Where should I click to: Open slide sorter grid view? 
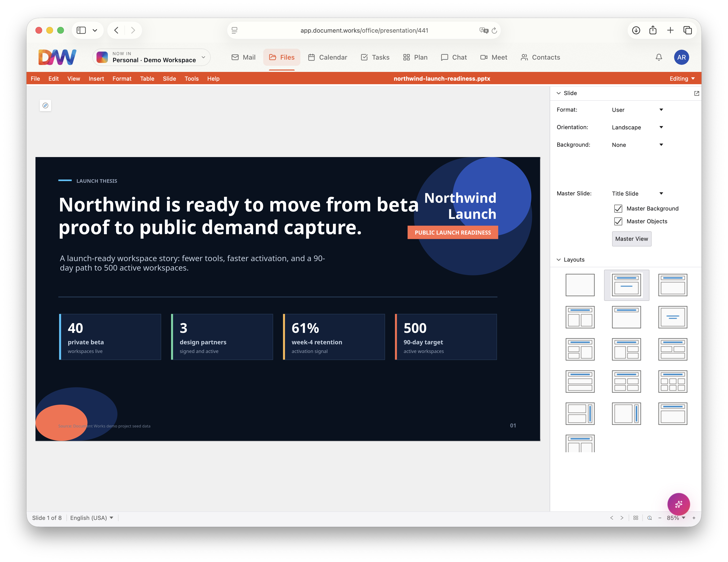pyautogui.click(x=636, y=518)
